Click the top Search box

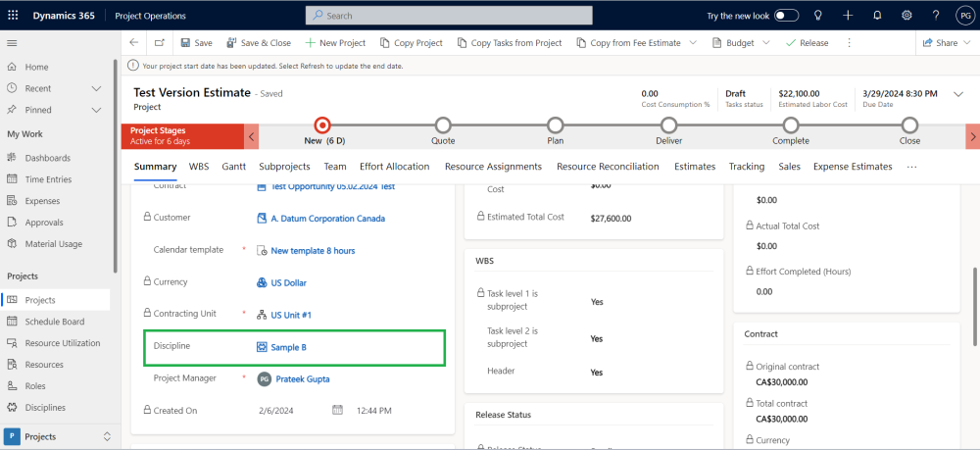449,16
